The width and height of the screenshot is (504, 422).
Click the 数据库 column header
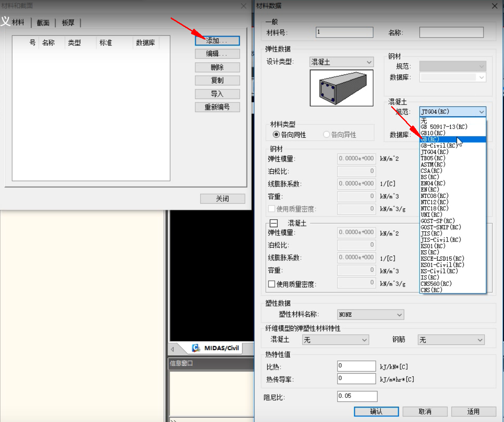pyautogui.click(x=145, y=42)
